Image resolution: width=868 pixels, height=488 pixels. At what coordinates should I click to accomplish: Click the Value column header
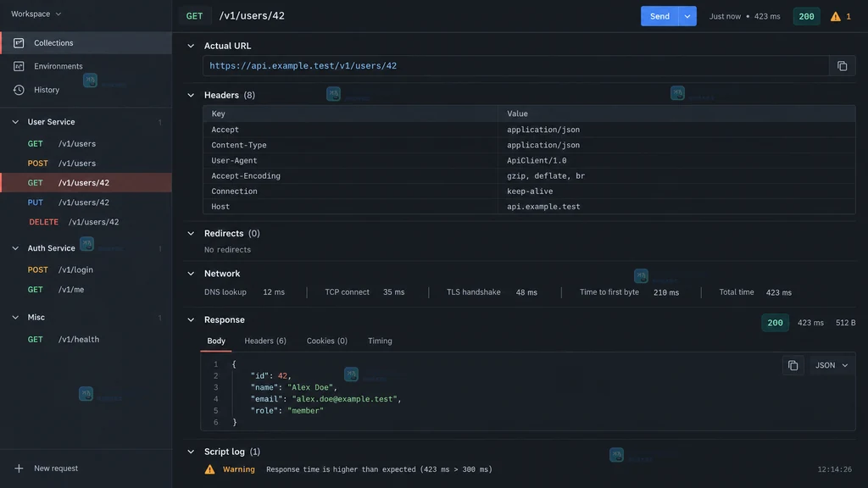676,114
